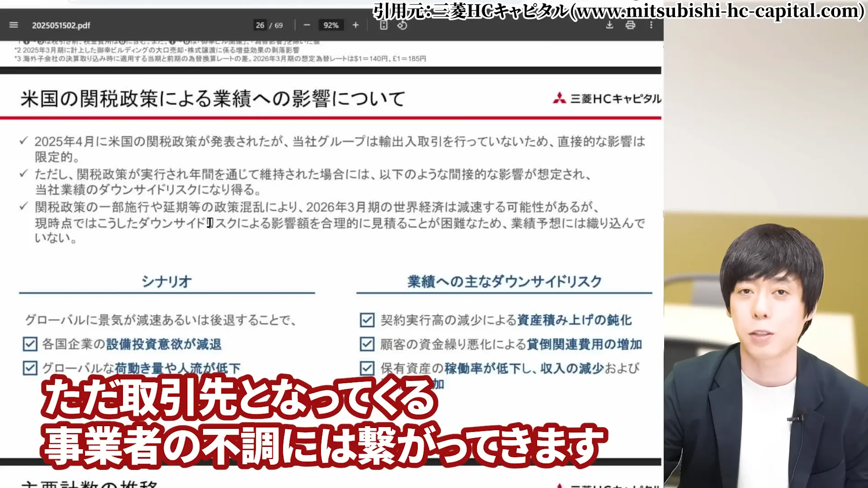Edit the page number field showing 26
This screenshot has width=868, height=488.
point(260,25)
